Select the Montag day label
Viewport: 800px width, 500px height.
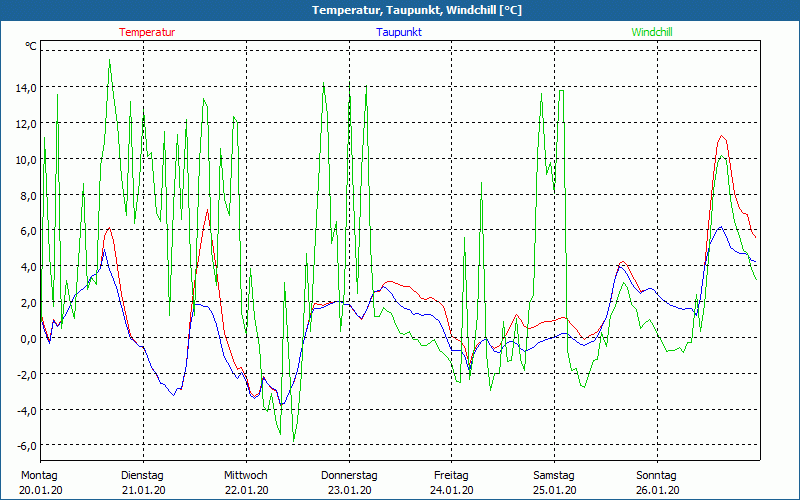(x=39, y=475)
